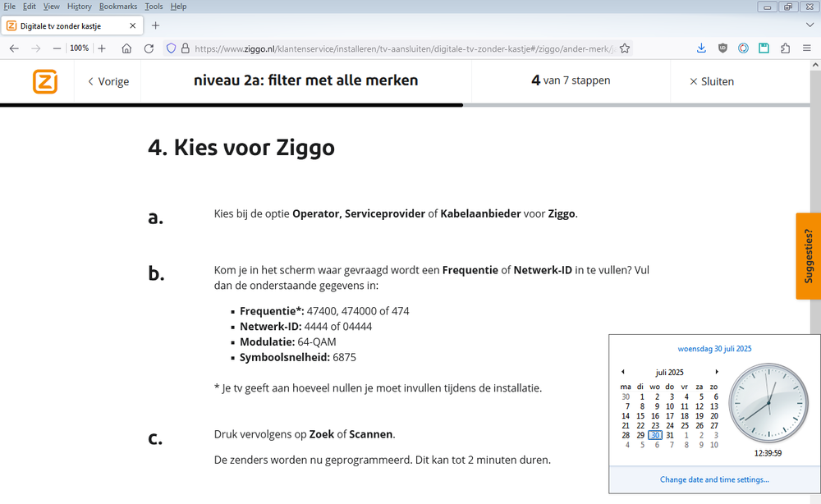This screenshot has height=504, width=821.
Task: Click the analog clock face
Action: coord(768,403)
